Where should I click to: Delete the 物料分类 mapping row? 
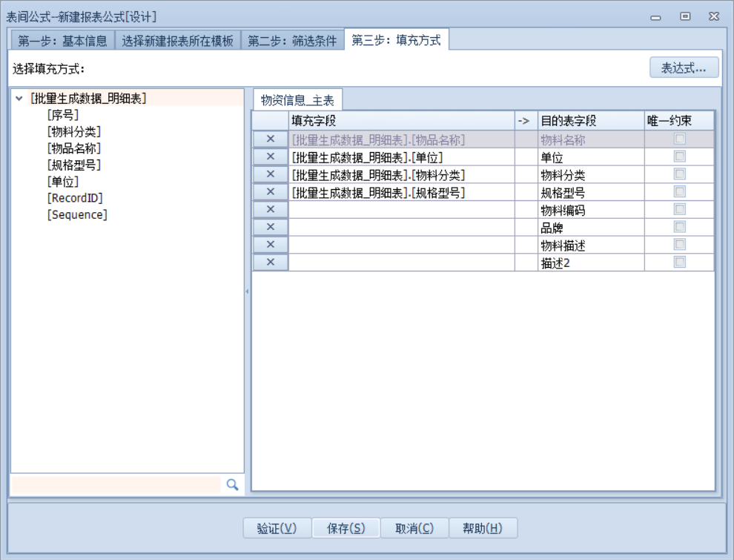[271, 174]
